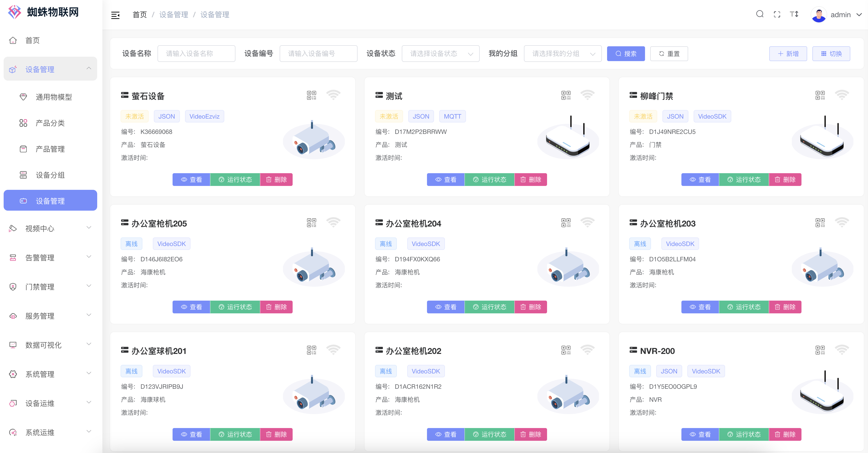The image size is (868, 453).
Task: Focus the 设备名称 input field
Action: [196, 54]
